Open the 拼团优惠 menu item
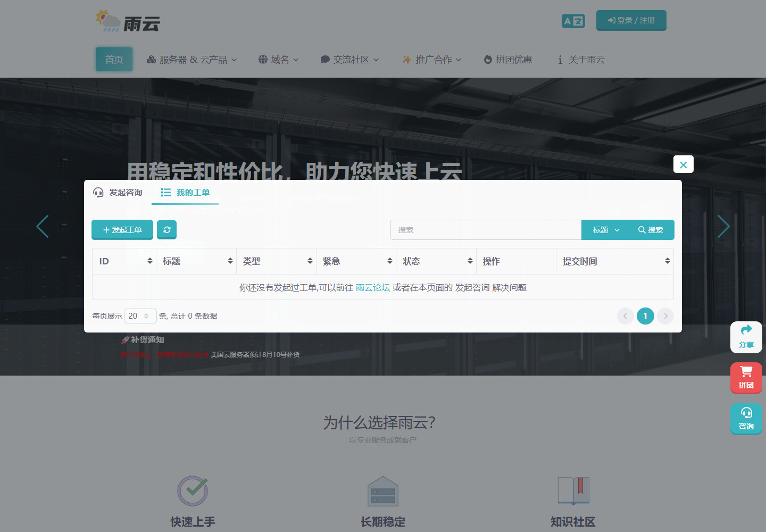 pos(508,60)
